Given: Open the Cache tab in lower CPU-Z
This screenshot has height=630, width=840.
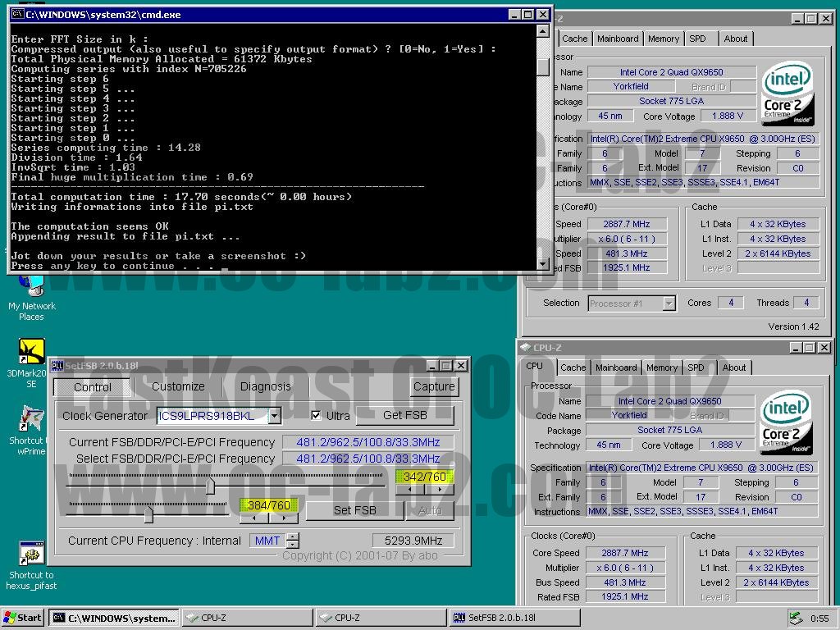Looking at the screenshot, I should (x=573, y=367).
